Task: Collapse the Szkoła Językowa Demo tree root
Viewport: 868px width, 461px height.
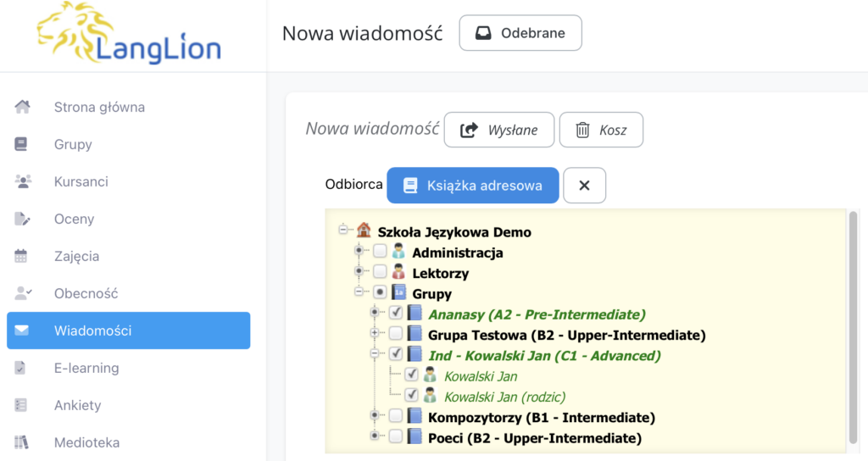Action: [x=343, y=230]
